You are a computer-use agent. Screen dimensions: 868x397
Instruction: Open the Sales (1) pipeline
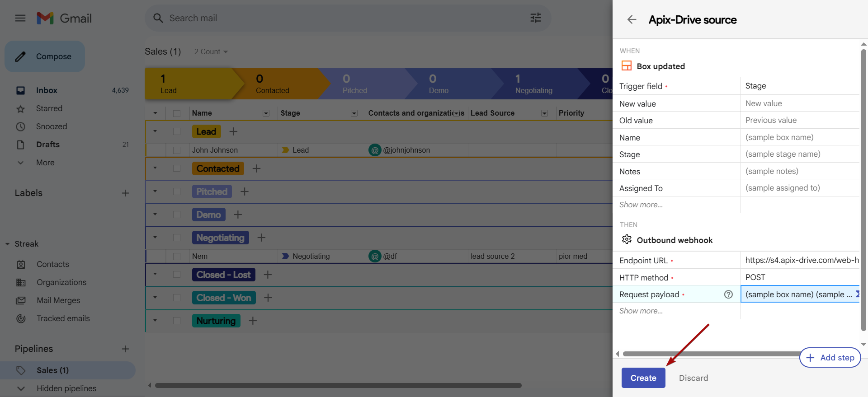point(68,370)
